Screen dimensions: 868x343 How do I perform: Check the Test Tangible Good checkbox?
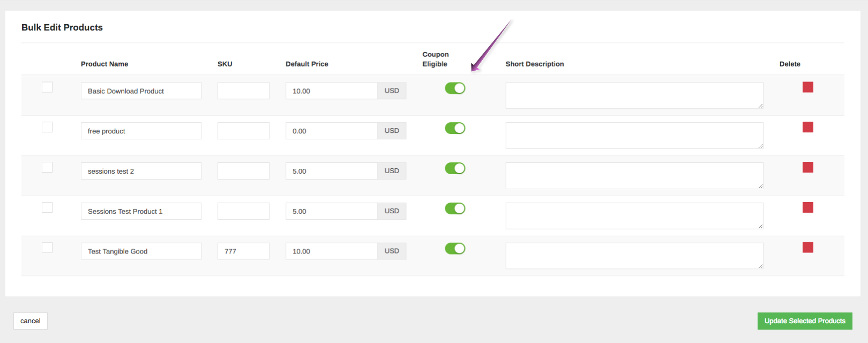[x=47, y=247]
